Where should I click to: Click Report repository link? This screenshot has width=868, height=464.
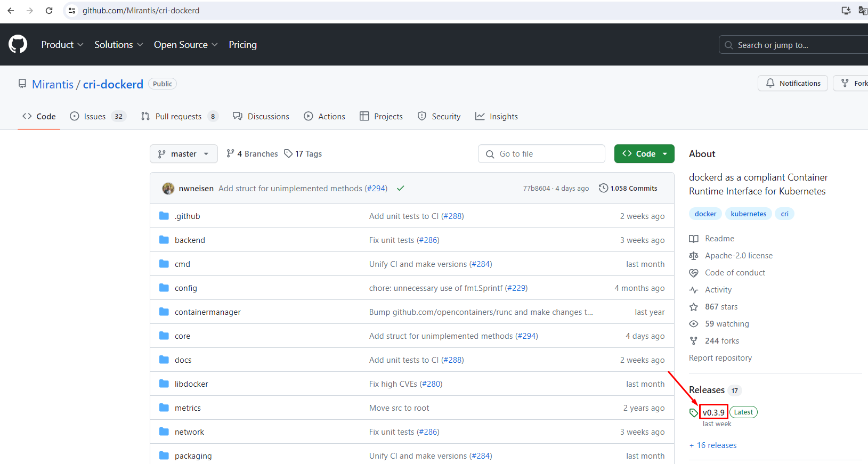pyautogui.click(x=720, y=358)
